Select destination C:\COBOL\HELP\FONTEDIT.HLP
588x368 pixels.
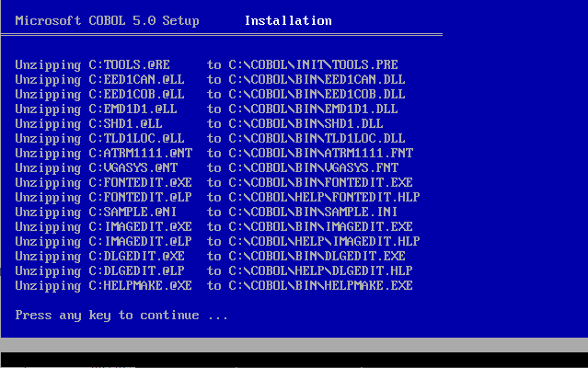(324, 197)
